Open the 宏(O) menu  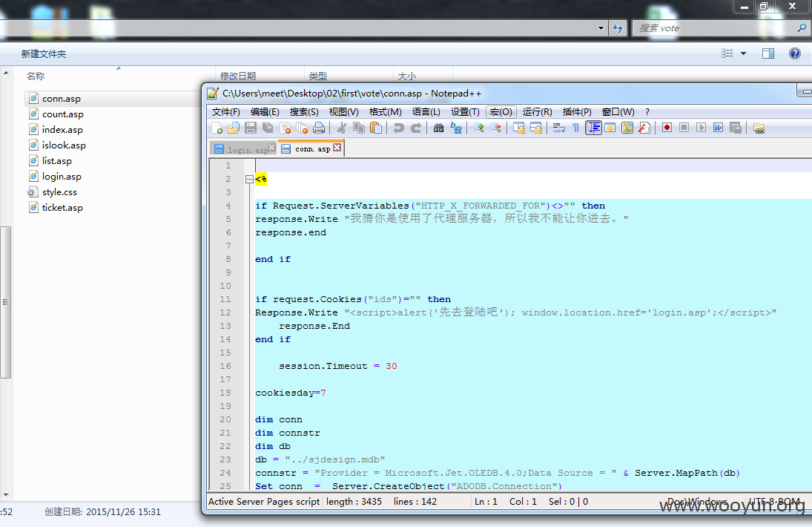click(501, 112)
